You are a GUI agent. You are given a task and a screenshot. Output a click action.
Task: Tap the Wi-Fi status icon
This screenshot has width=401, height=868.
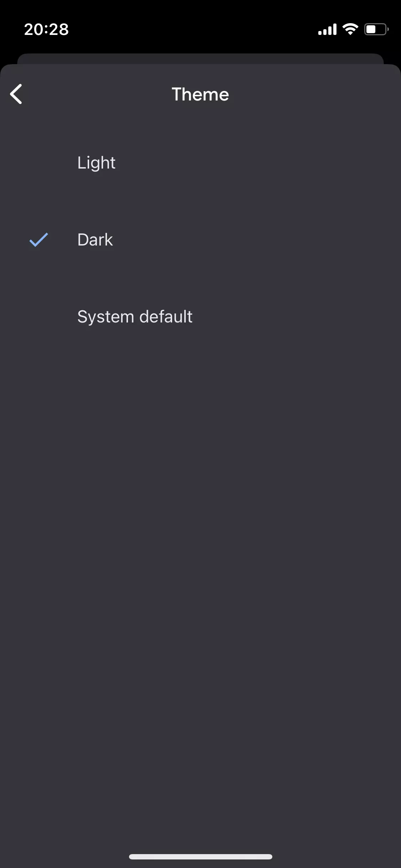(350, 29)
